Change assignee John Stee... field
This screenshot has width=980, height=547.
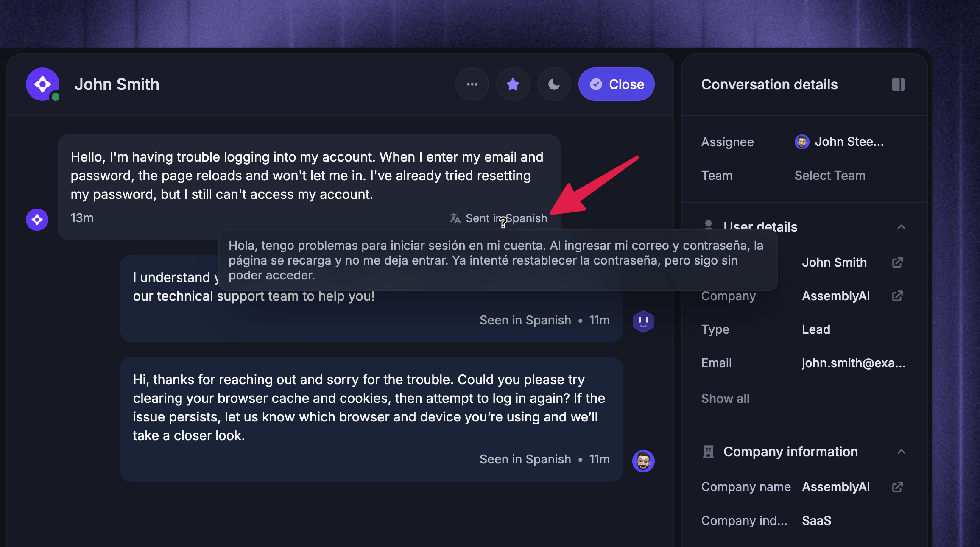pyautogui.click(x=839, y=142)
